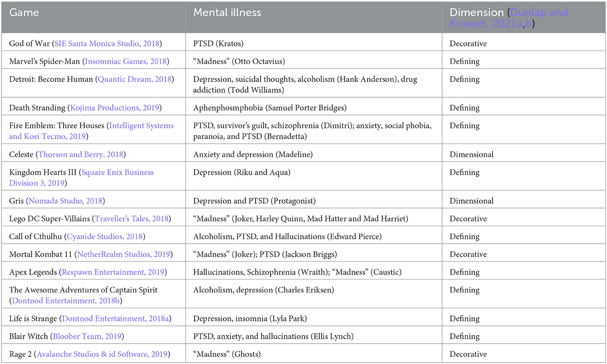Click 'Defining' in the Marvel's Spider-Man row

(x=465, y=61)
